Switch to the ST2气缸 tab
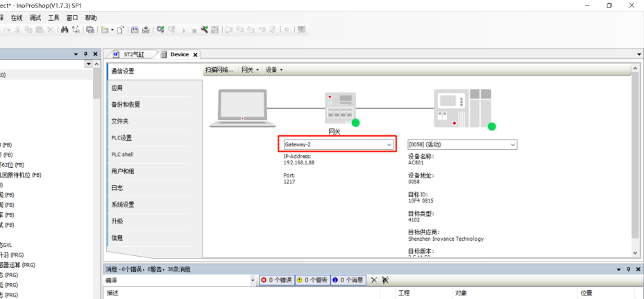The image size is (644, 299). (129, 55)
